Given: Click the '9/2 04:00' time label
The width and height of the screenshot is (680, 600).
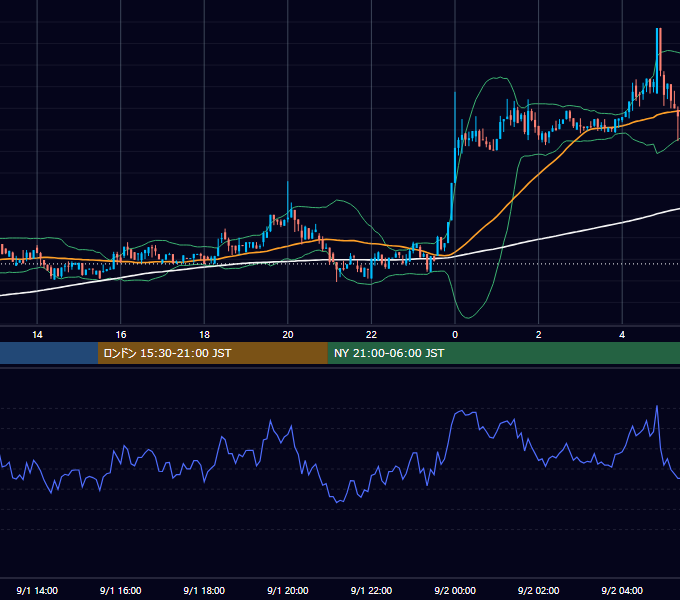Looking at the screenshot, I should point(622,590).
